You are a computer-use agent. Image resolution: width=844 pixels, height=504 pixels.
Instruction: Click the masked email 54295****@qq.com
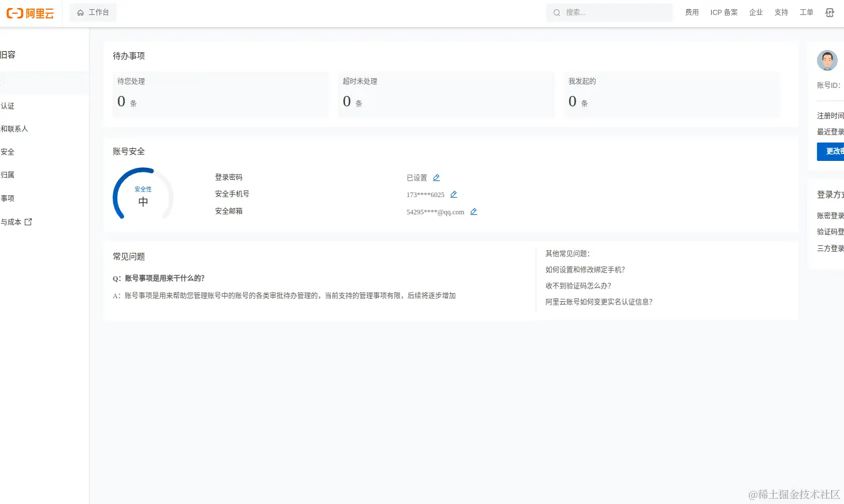pos(435,212)
